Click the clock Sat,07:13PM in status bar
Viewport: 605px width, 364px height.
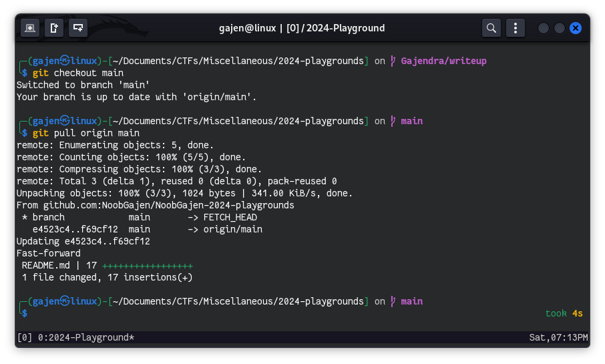pyautogui.click(x=558, y=337)
